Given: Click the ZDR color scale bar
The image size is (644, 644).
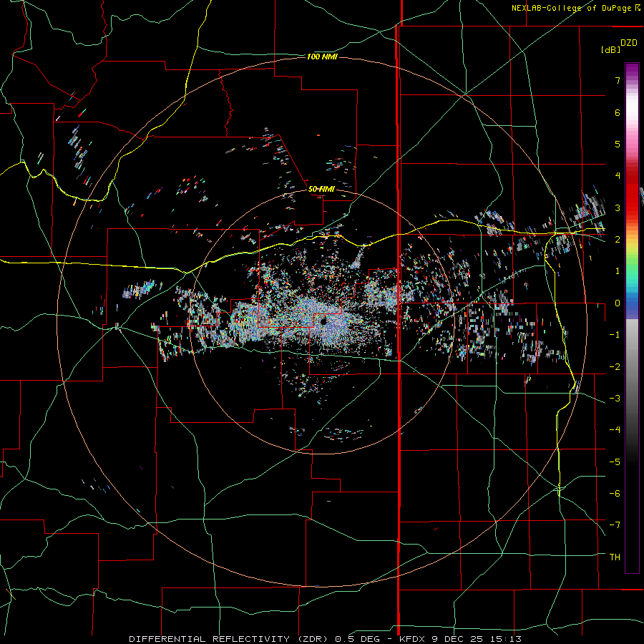Looking at the screenshot, I should pyautogui.click(x=632, y=318).
